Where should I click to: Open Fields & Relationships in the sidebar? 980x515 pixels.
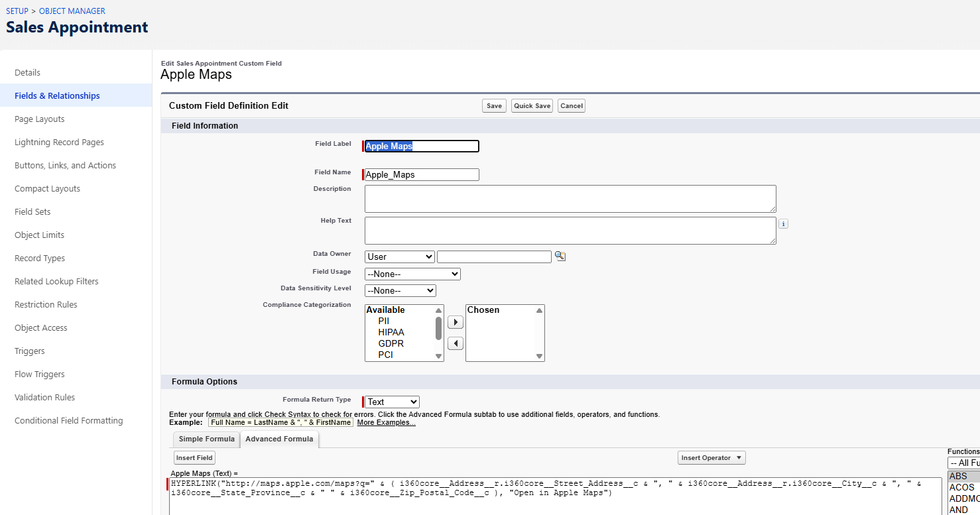click(x=57, y=95)
